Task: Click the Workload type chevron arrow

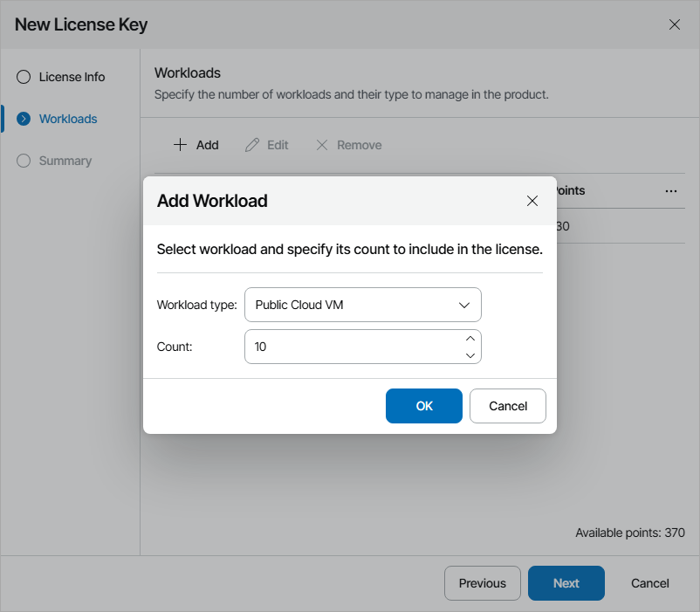Action: pyautogui.click(x=464, y=305)
